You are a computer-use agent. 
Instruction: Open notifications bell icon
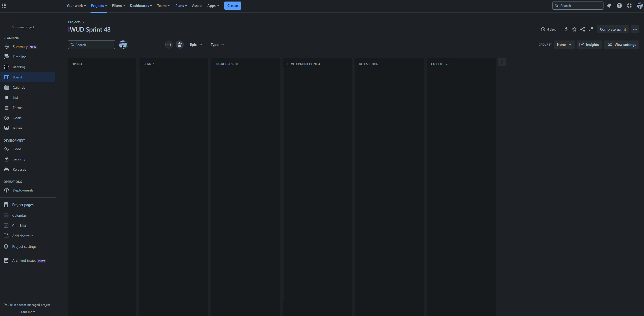point(609,6)
